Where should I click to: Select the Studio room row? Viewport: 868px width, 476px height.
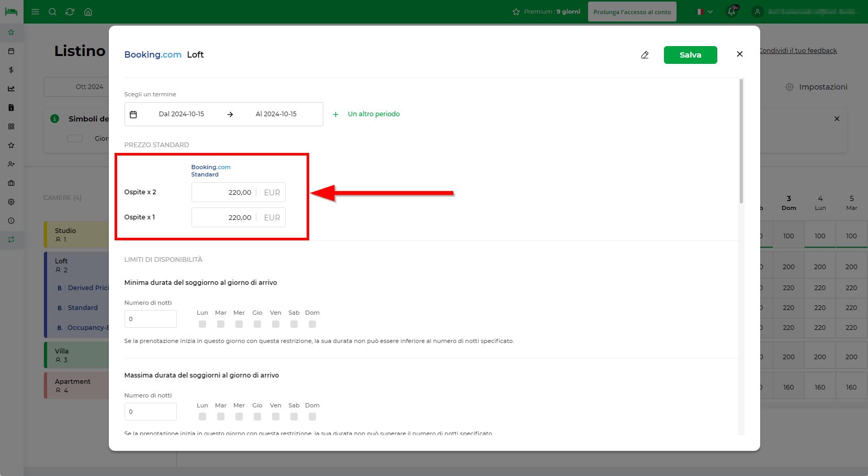[x=76, y=235]
